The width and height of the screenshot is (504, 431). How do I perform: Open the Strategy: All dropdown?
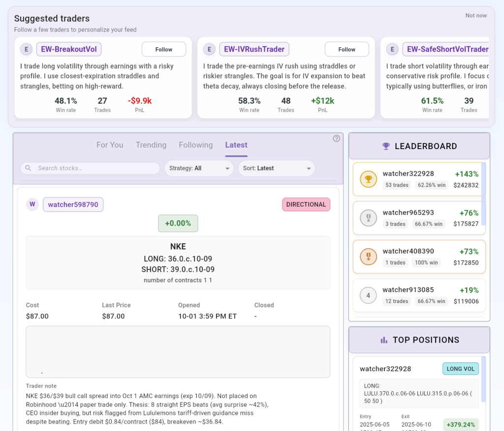point(199,168)
